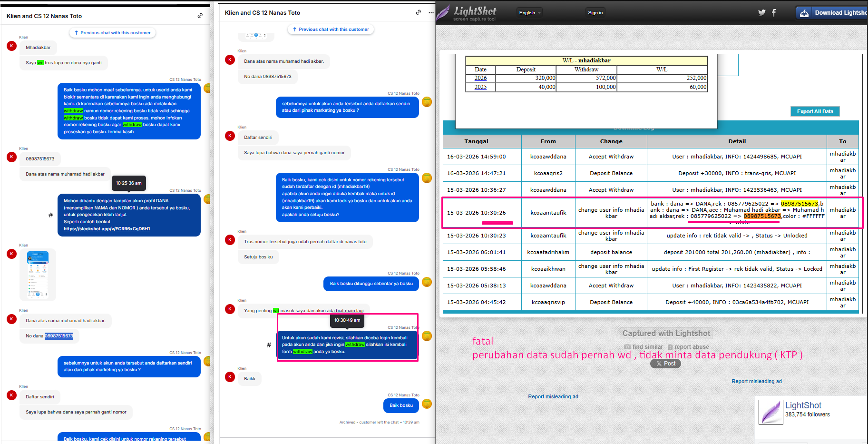Click 'kcoaaikhwan' in the From column
Viewport: 868px width, 444px height.
pos(548,269)
